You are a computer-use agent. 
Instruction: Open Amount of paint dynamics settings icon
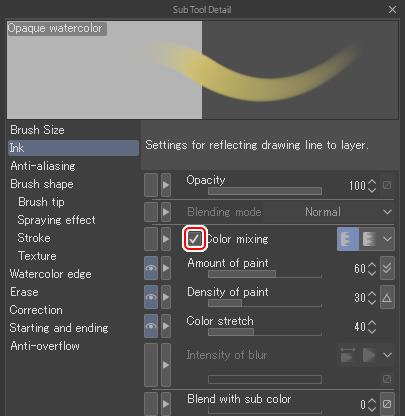(387, 268)
